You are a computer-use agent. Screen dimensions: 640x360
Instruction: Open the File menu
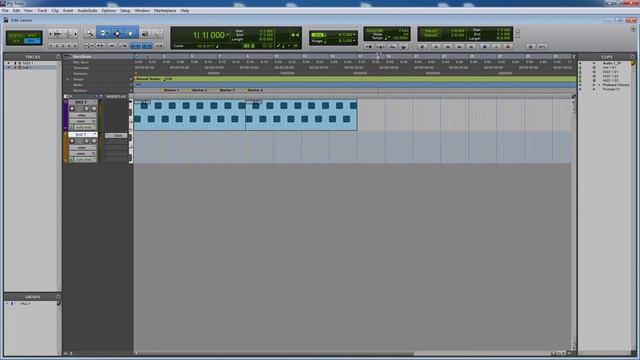click(x=5, y=11)
